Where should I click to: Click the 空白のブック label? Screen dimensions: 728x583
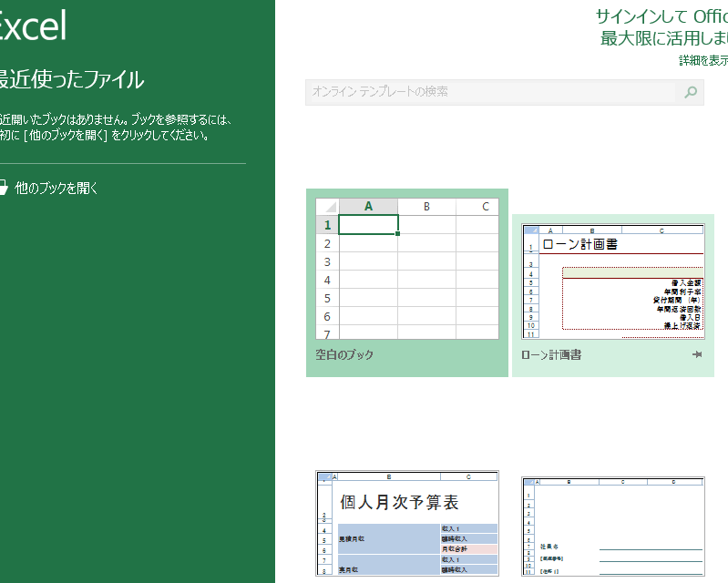click(x=344, y=355)
